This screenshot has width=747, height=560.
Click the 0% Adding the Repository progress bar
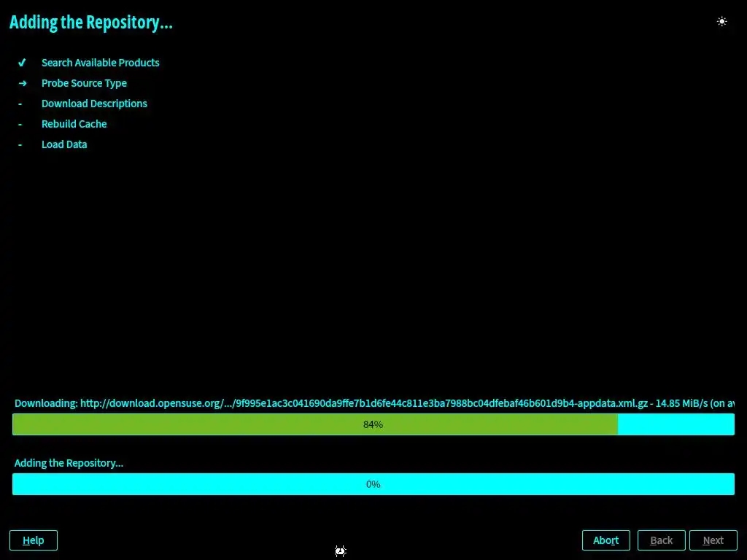(x=373, y=484)
